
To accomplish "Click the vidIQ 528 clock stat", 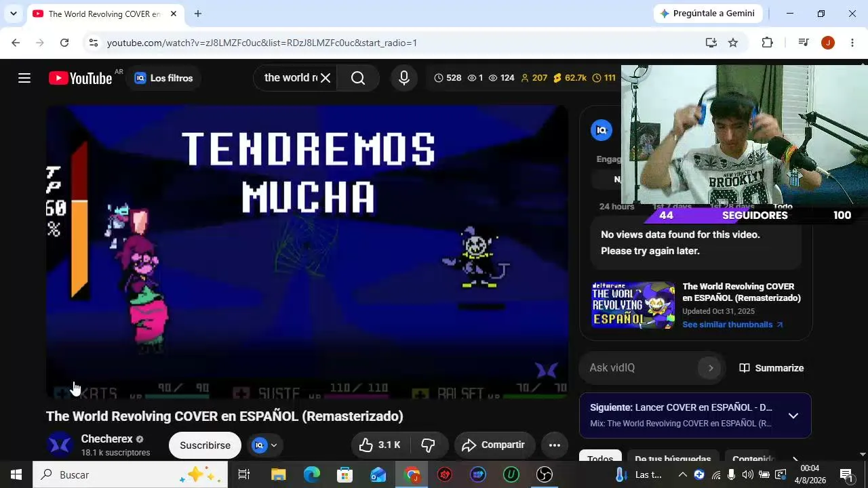I will [x=448, y=78].
